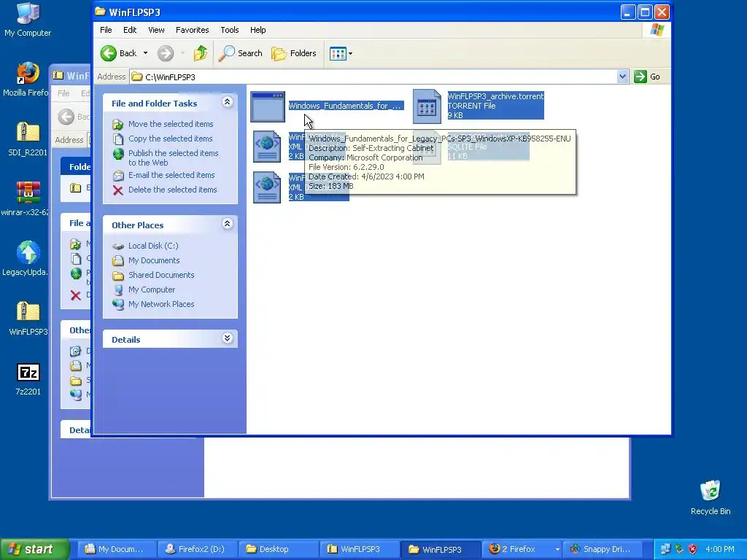Open the Back history dropdown arrow
The height and width of the screenshot is (560, 747).
(145, 53)
